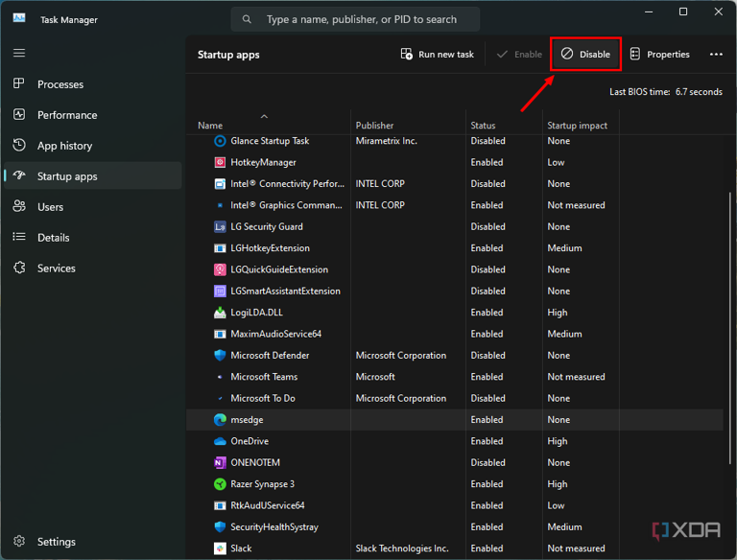This screenshot has height=560, width=737.
Task: Open the Details page
Action: 93,238
